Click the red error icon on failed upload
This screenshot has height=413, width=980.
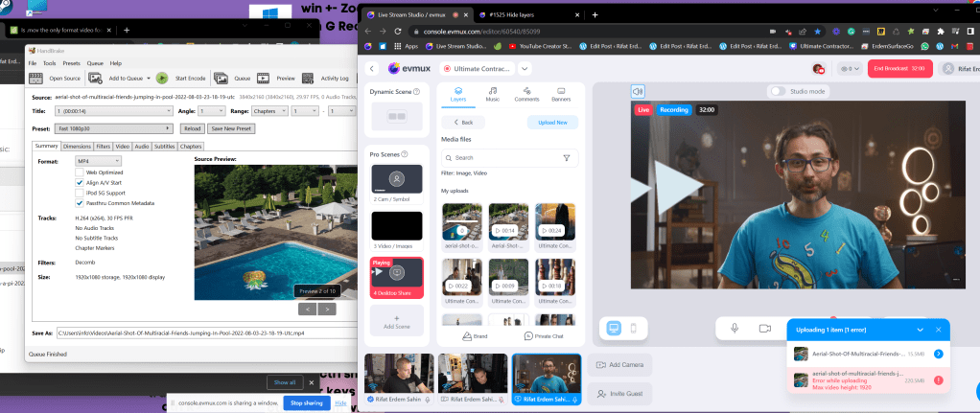(x=938, y=379)
